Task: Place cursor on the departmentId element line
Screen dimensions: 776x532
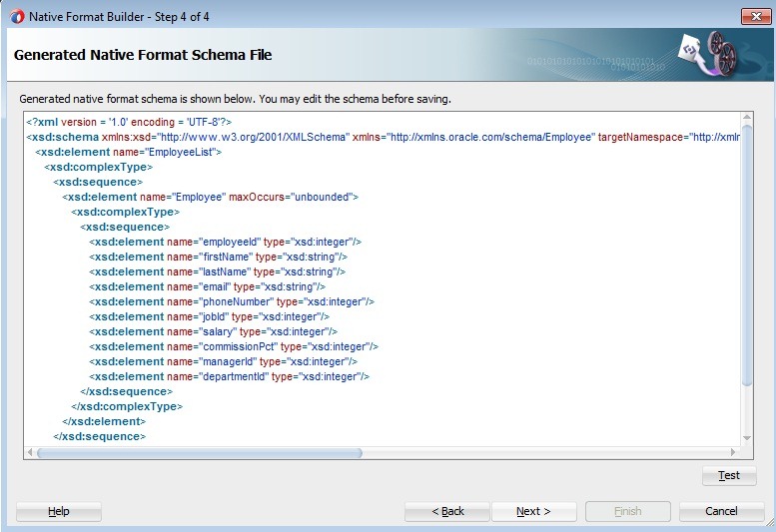Action: coord(229,376)
